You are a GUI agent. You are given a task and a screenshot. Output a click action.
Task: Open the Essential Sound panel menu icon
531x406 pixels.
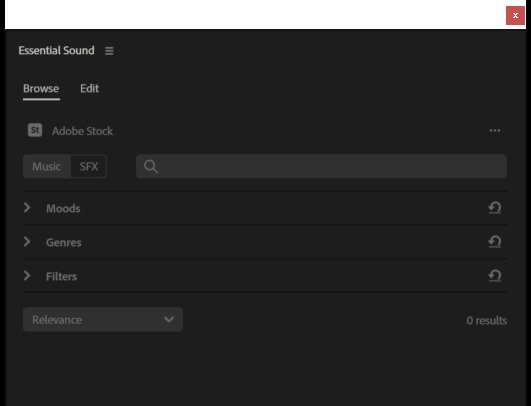109,51
